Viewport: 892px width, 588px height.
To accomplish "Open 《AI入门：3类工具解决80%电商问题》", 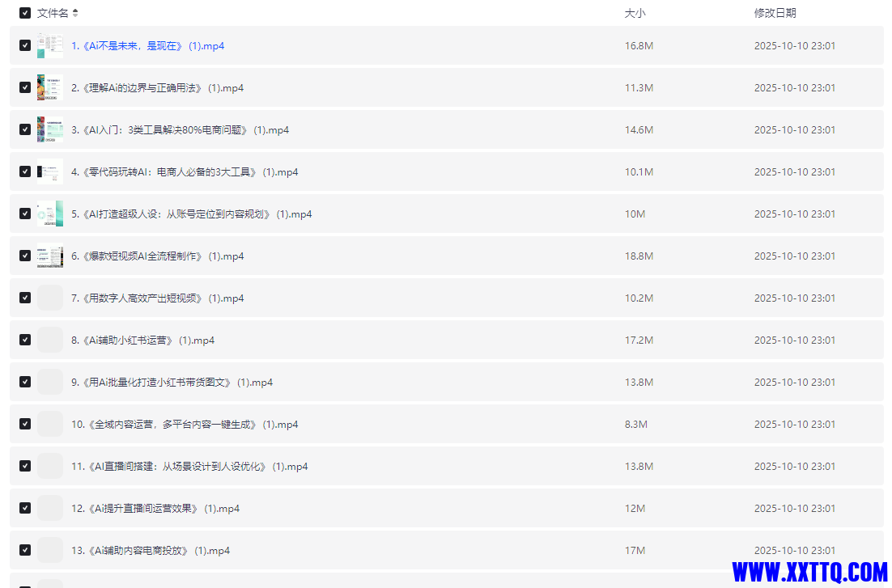I will click(175, 129).
